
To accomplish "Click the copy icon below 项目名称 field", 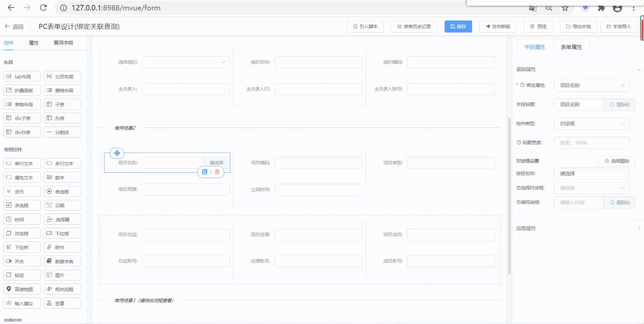I will (x=204, y=172).
